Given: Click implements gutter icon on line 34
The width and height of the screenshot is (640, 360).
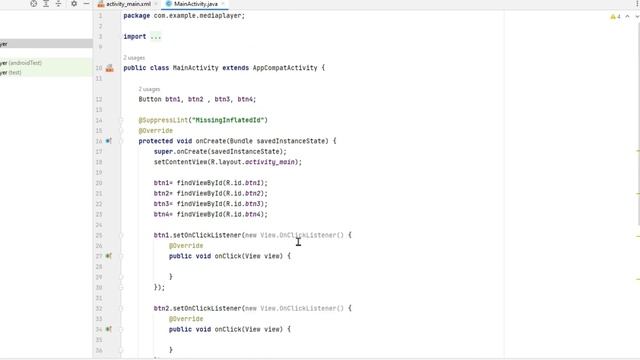Looking at the screenshot, I should coord(108,329).
